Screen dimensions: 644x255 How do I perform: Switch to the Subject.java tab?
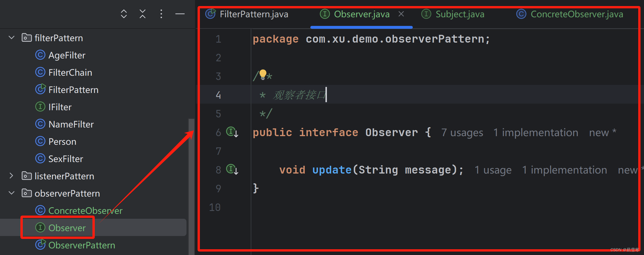(x=460, y=14)
